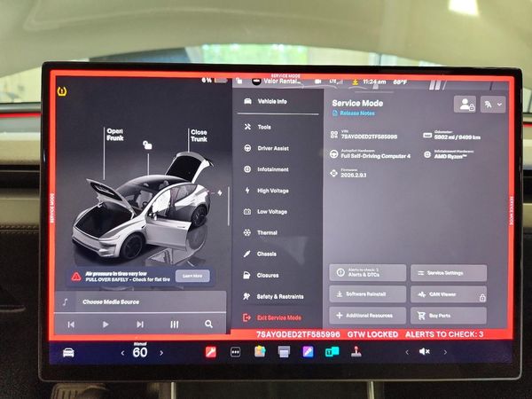Screen dimensions: 532x399
Task: Click the AMD Ryzen infotainment hardware text
Action: [450, 156]
